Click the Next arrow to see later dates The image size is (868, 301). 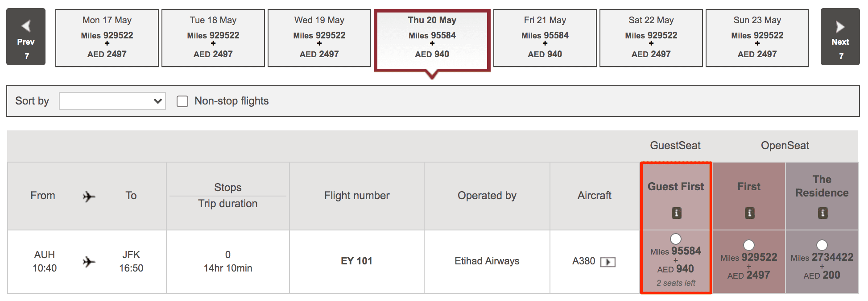pos(840,37)
